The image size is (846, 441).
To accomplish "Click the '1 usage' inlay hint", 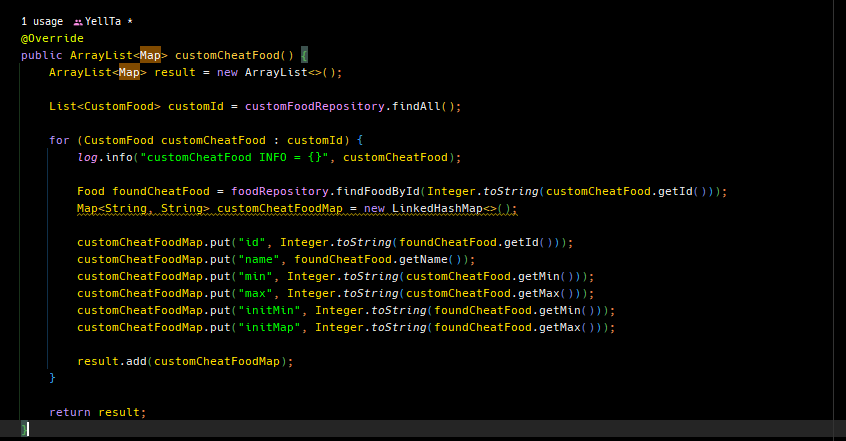I will tap(42, 22).
